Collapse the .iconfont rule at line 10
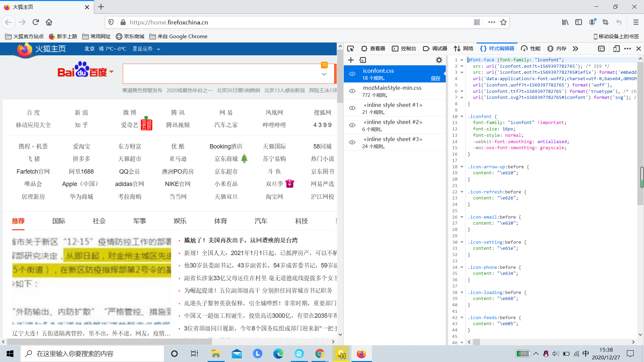This screenshot has height=362, width=644. click(462, 117)
